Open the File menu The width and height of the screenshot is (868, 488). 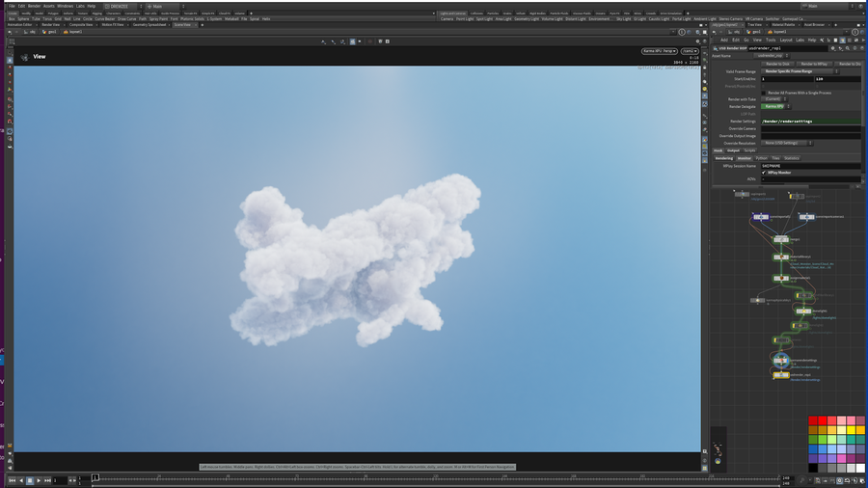(x=12, y=6)
